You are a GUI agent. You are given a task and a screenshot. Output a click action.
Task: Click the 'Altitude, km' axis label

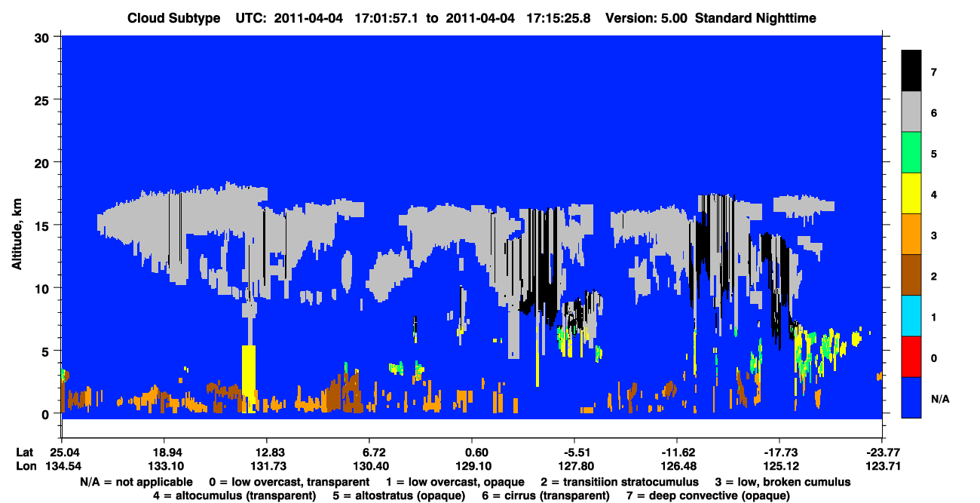click(16, 235)
